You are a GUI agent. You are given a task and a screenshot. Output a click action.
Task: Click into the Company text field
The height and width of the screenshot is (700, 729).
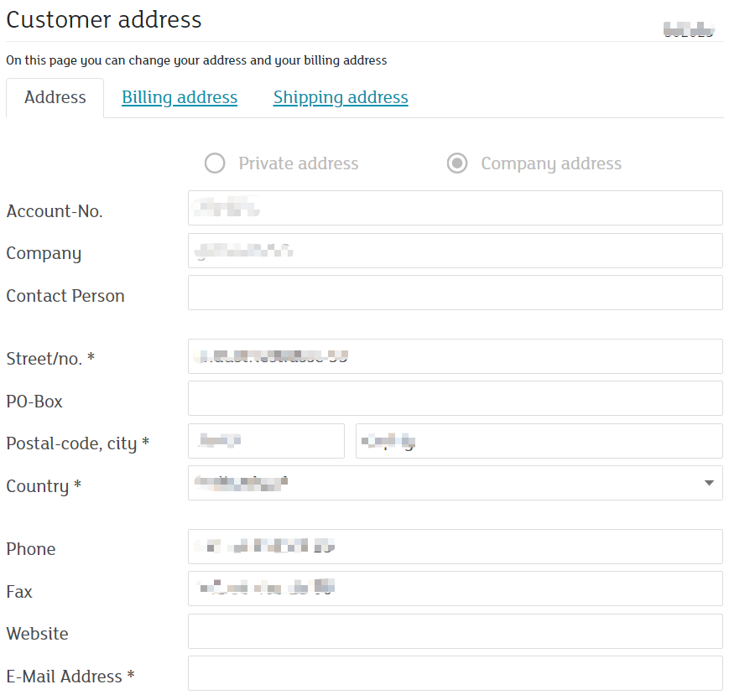[x=456, y=251]
